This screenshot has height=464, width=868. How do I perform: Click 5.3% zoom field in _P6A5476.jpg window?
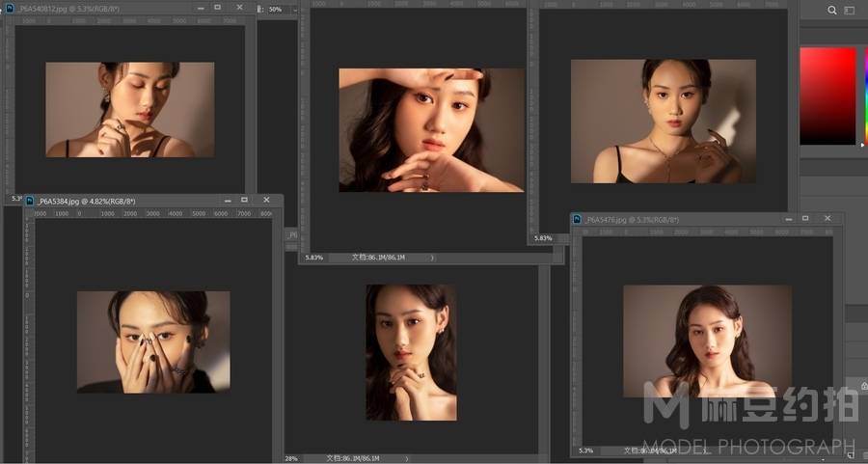(x=585, y=450)
